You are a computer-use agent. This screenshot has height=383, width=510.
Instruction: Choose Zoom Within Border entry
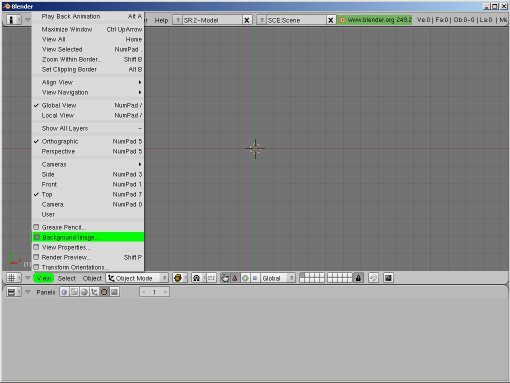[88, 59]
